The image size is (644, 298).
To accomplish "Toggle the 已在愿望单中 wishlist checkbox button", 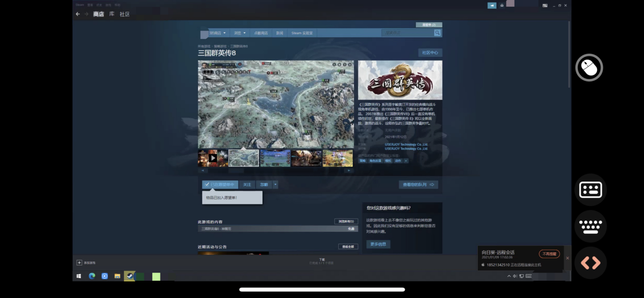I will pos(220,185).
